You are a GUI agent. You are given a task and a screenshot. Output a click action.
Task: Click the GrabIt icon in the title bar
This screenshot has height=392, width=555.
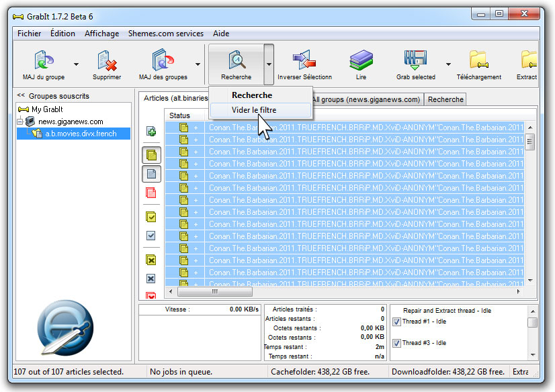[18, 17]
